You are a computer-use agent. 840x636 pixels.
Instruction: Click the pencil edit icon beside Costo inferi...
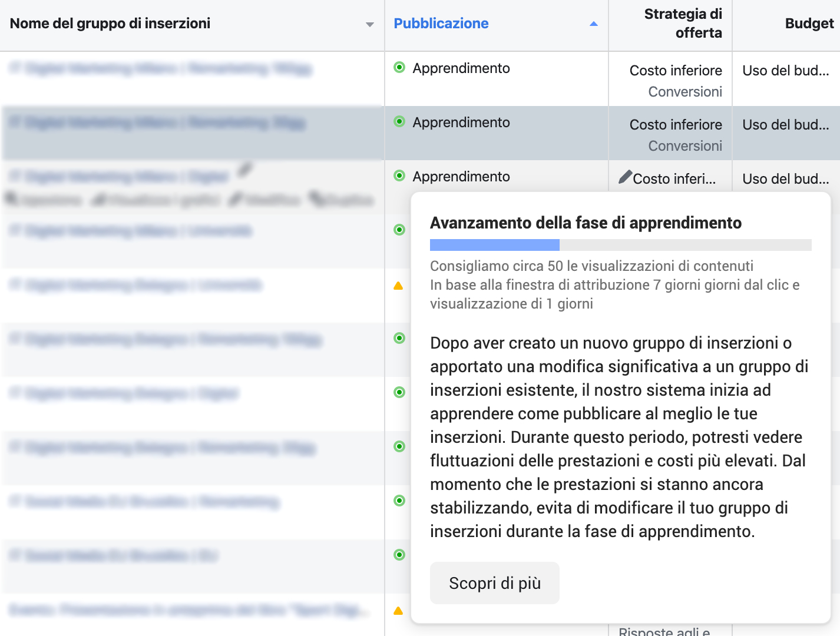[x=625, y=177]
